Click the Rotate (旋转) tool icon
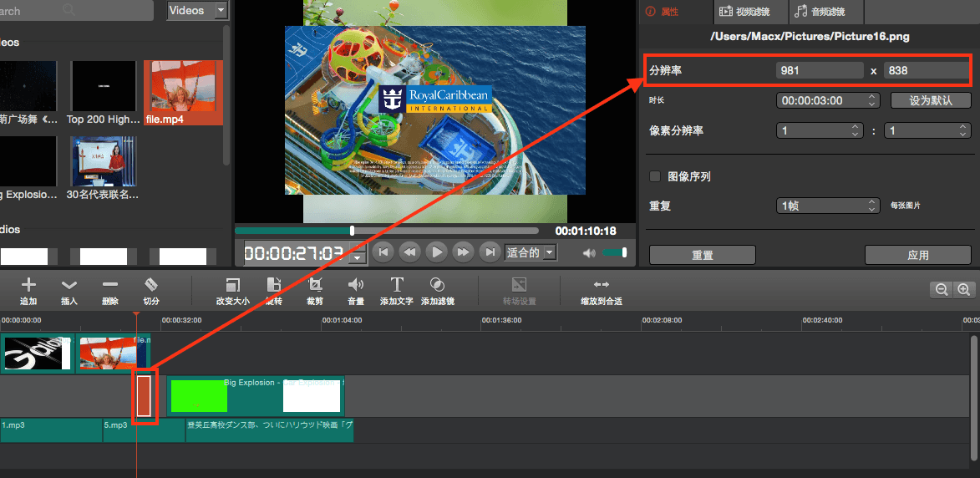 (274, 285)
